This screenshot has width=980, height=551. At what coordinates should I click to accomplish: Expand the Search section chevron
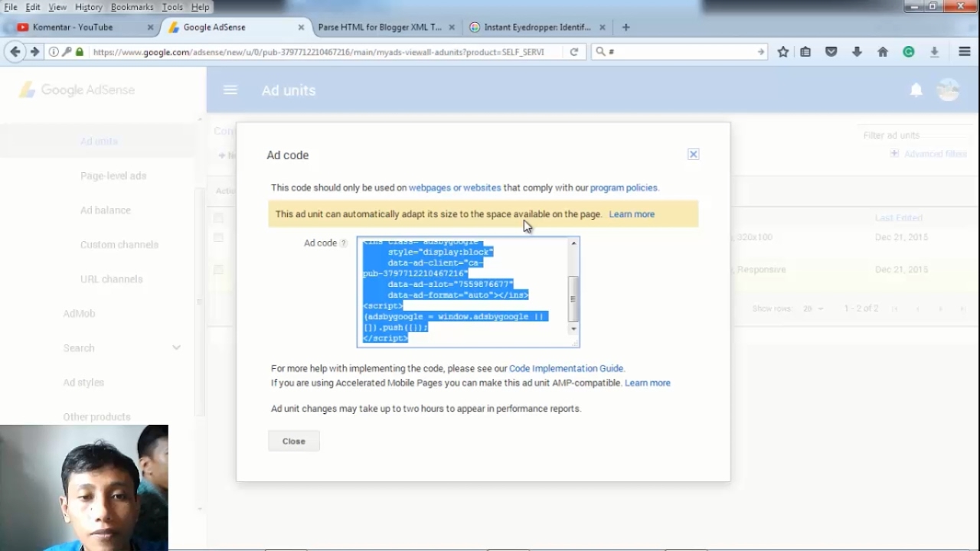click(x=176, y=348)
